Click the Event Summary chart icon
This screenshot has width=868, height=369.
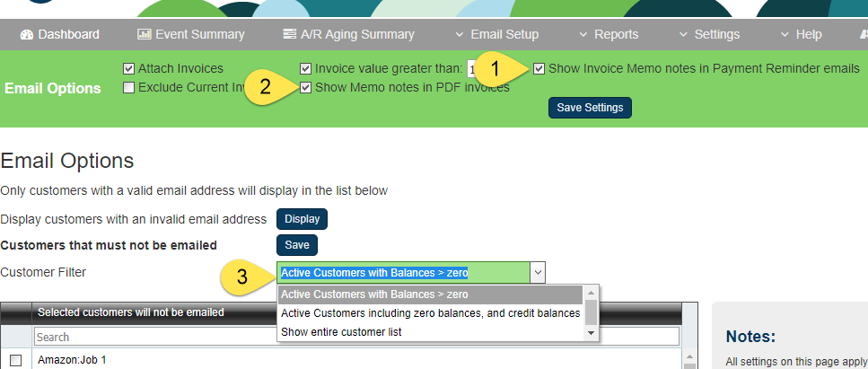144,35
